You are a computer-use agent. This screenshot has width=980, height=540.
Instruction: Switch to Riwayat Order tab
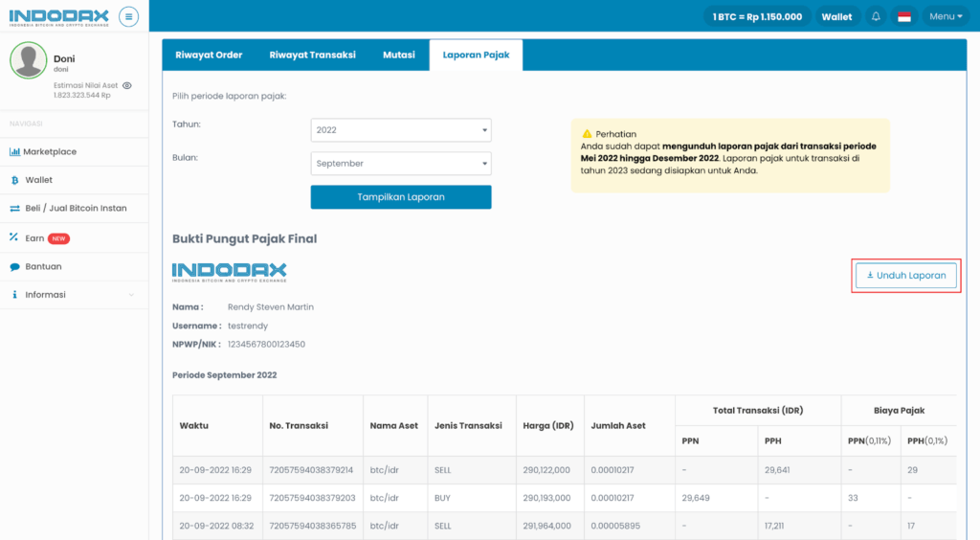click(x=209, y=55)
